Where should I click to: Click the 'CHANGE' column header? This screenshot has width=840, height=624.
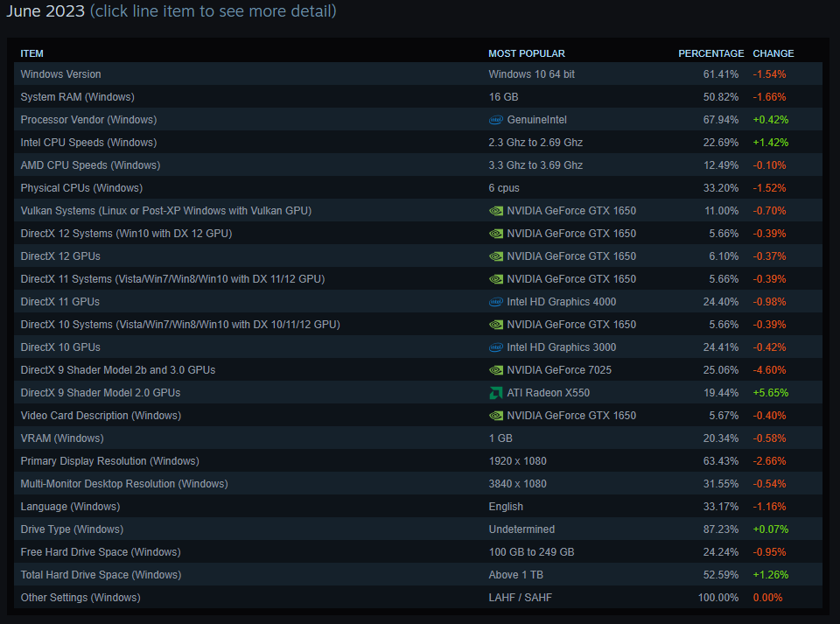point(773,53)
